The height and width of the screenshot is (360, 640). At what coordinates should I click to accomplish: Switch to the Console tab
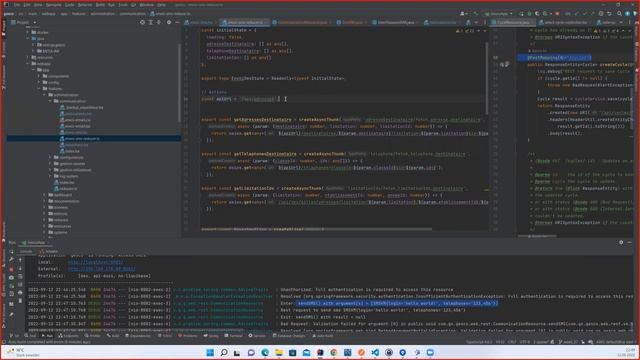pos(26,251)
